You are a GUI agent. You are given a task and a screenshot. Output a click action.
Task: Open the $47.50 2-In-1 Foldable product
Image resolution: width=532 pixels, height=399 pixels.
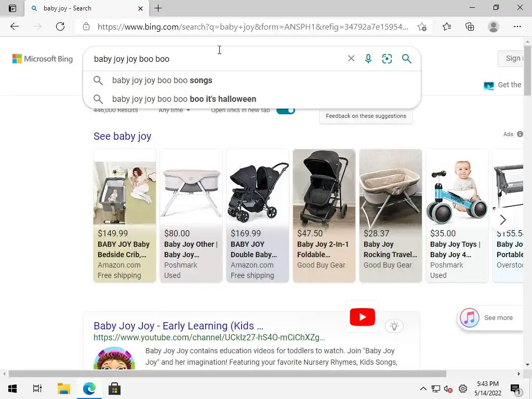pyautogui.click(x=324, y=216)
